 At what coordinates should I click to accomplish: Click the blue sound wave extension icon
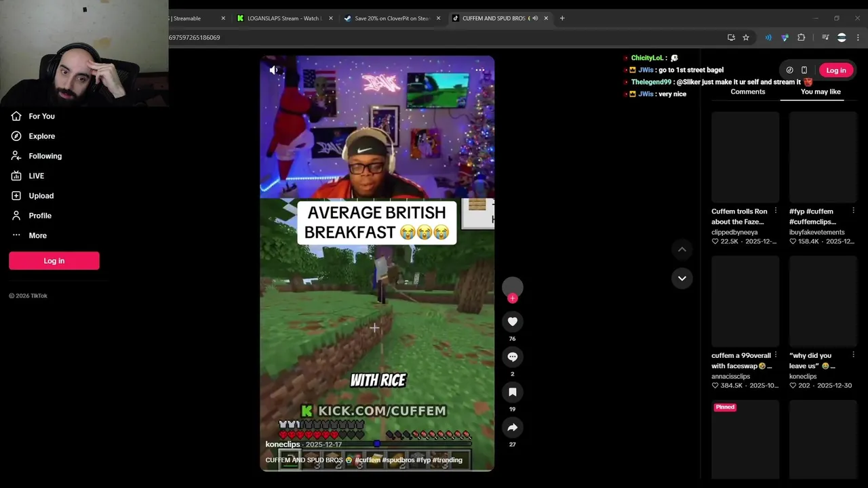coord(768,37)
